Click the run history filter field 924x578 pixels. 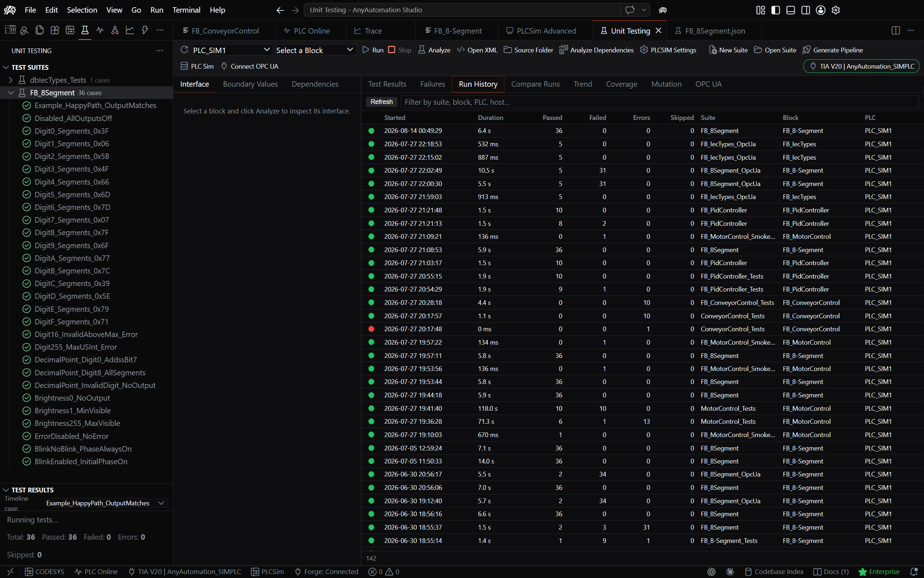[659, 102]
